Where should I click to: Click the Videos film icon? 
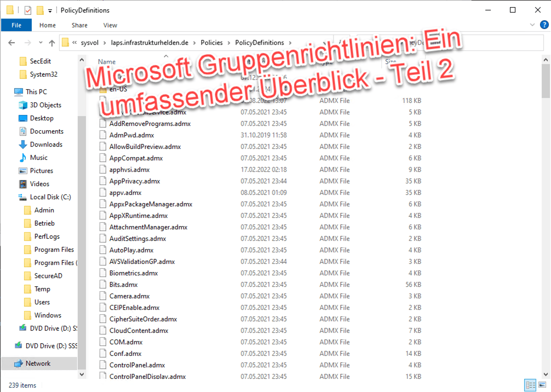[x=23, y=184]
